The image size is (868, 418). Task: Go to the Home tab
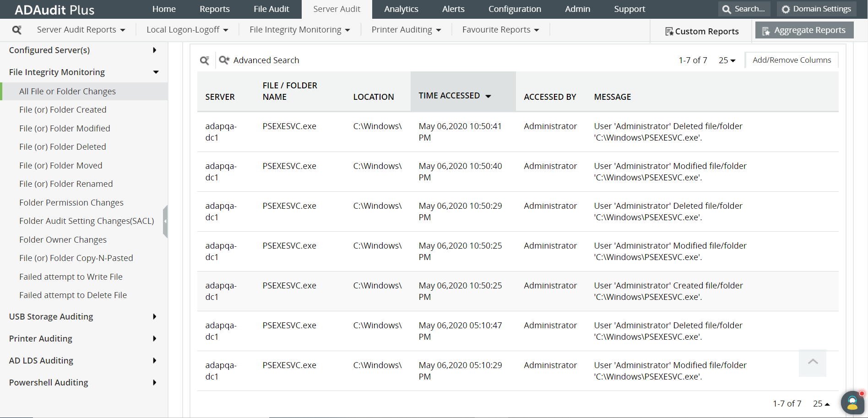point(164,9)
